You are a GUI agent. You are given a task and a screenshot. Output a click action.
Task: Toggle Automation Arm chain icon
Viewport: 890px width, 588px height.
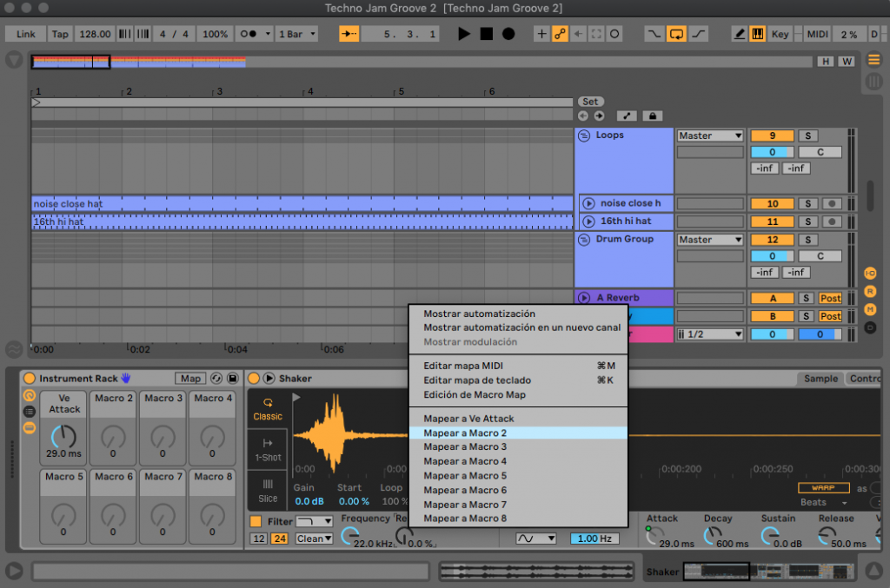pyautogui.click(x=560, y=34)
